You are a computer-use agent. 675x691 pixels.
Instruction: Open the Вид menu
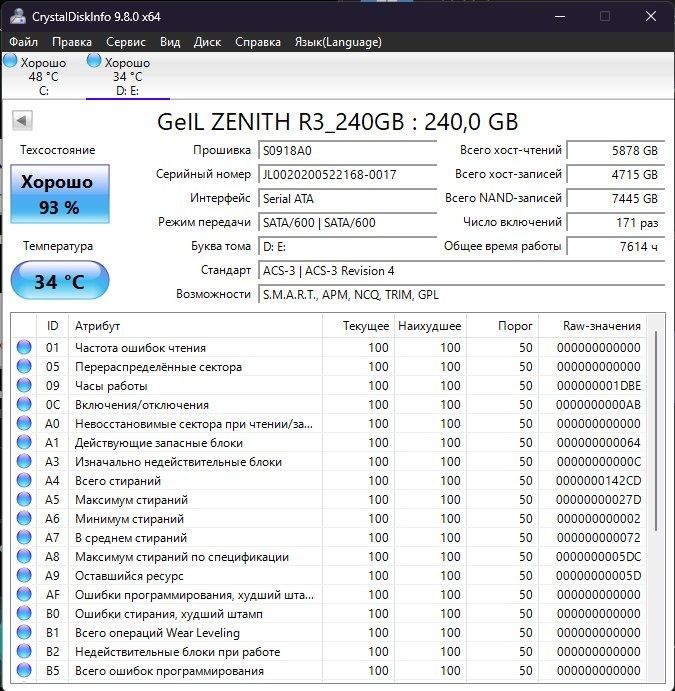coord(170,42)
